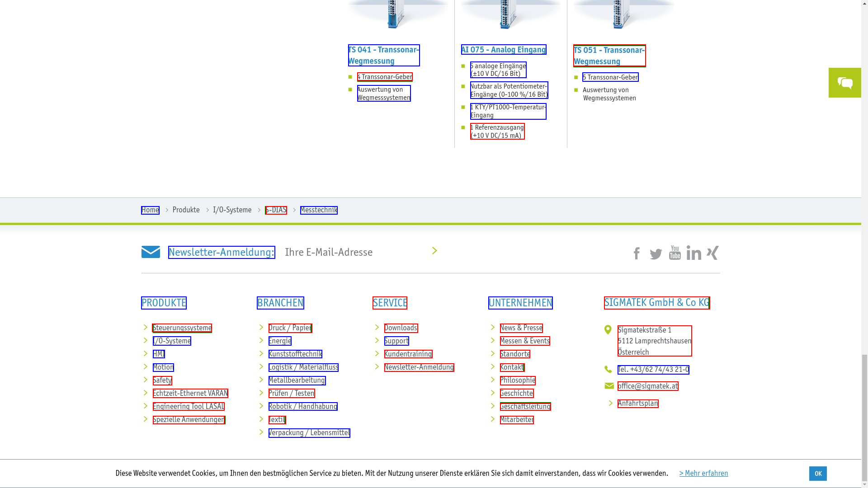
Task: Accept cookies with OK button
Action: (x=817, y=474)
